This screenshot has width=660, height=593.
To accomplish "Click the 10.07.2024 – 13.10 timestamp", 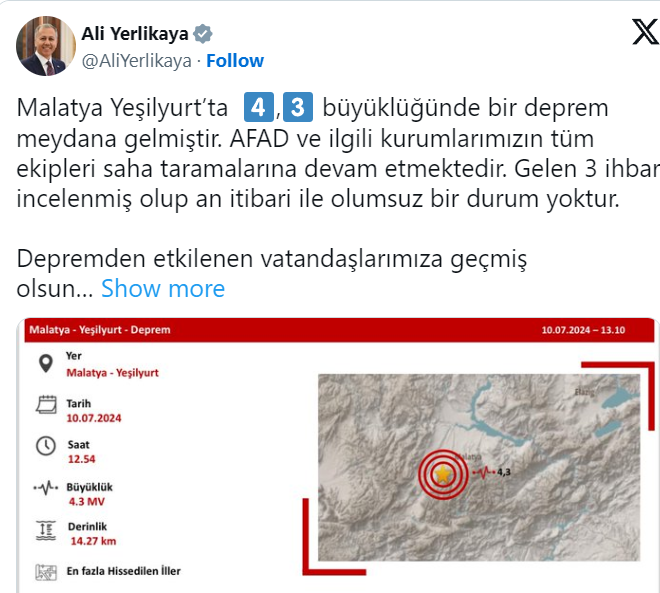I will (x=583, y=330).
